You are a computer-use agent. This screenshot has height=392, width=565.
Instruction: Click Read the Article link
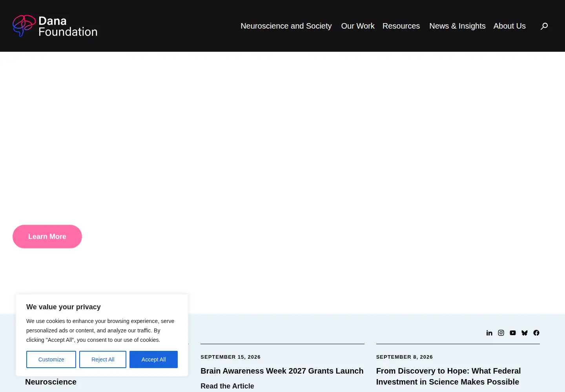227,386
